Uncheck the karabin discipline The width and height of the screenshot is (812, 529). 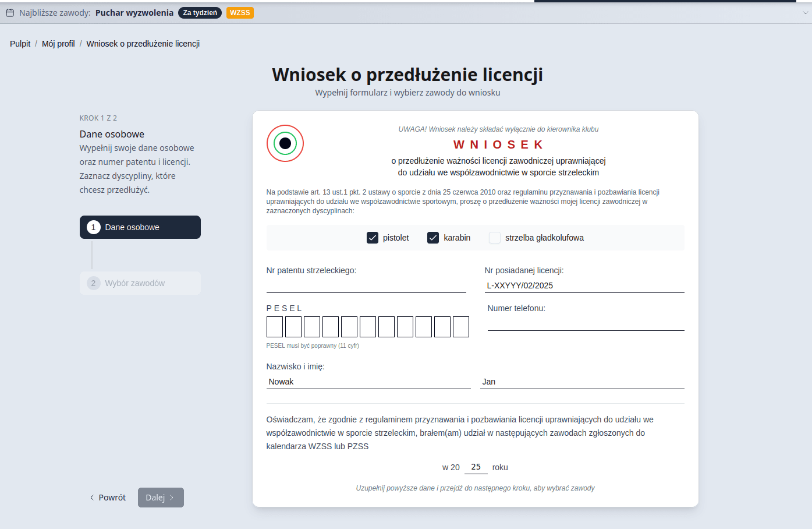pos(432,238)
